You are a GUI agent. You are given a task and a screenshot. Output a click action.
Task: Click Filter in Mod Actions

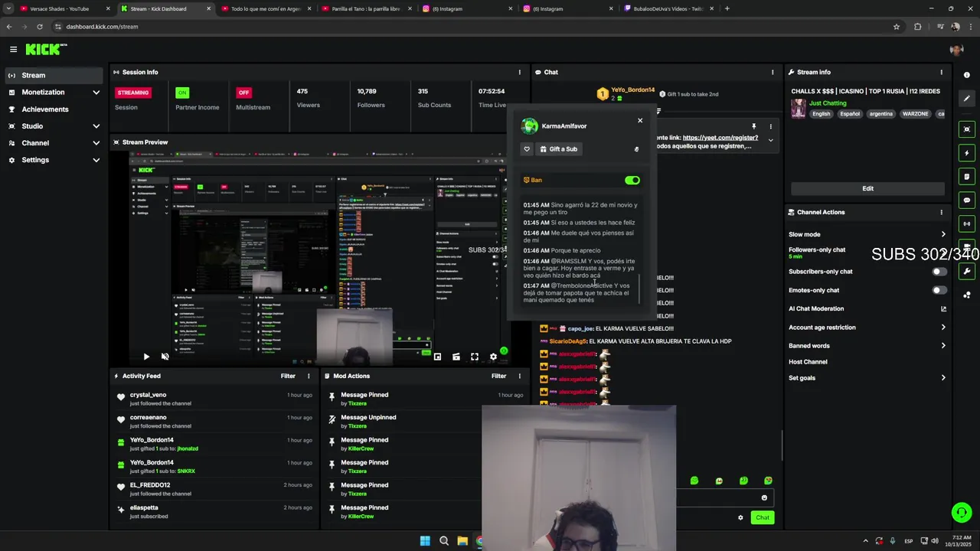tap(498, 376)
